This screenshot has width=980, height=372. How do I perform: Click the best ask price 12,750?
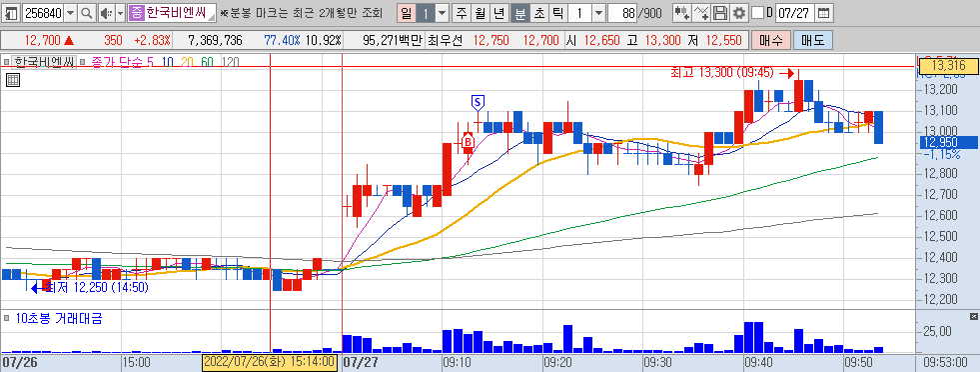click(491, 41)
